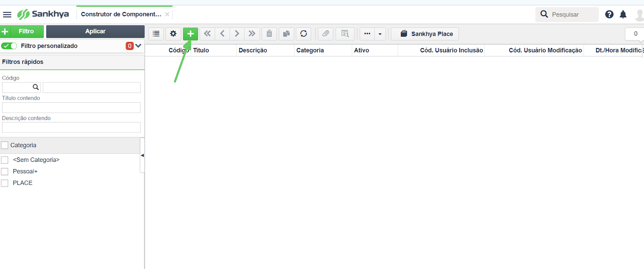Viewport: 644px width, 269px height.
Task: Go to the last record
Action: click(252, 34)
